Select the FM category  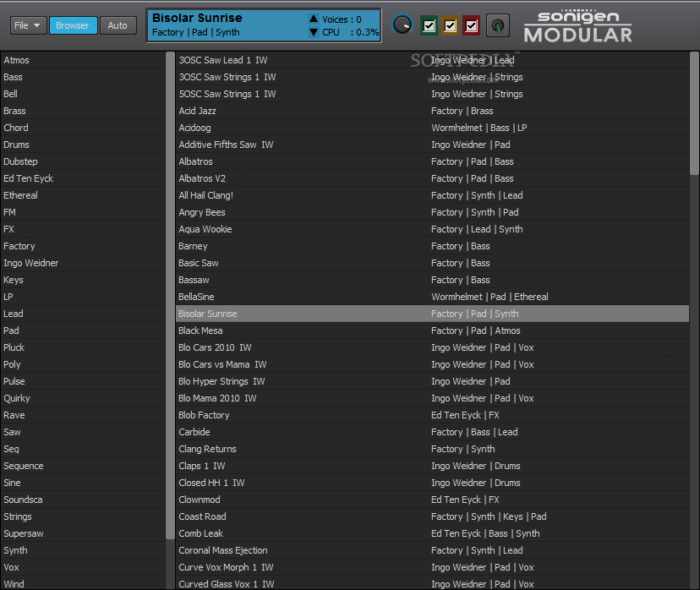[83, 212]
